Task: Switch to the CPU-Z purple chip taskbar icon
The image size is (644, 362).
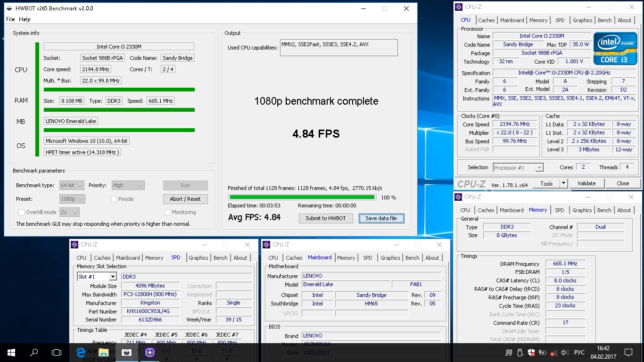Action: [150, 352]
